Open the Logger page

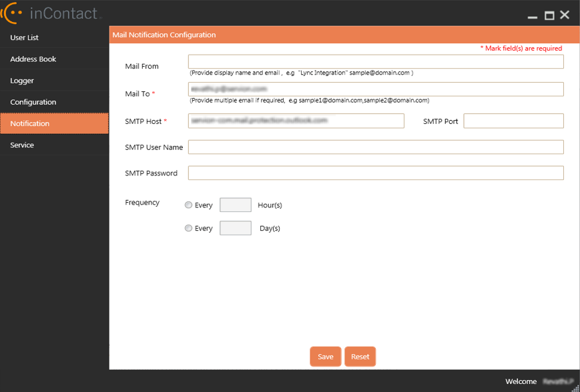[x=54, y=81]
